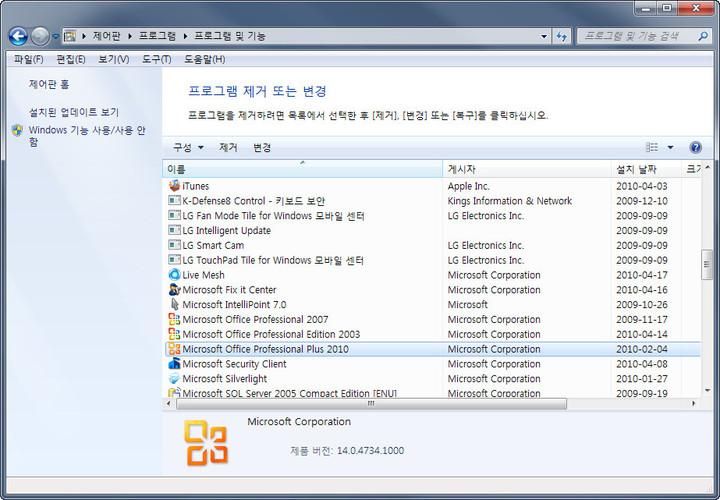This screenshot has width=720, height=500.
Task: Click the 2010-04-03 install date
Action: [x=641, y=186]
